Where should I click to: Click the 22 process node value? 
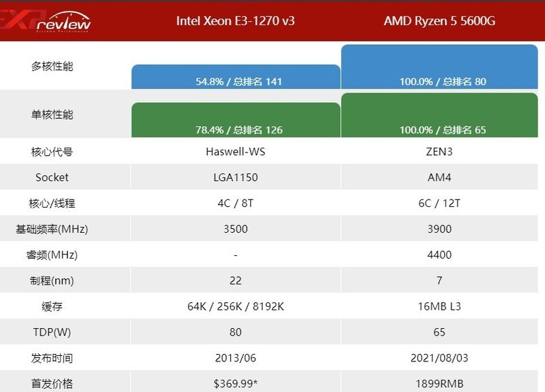tap(235, 280)
